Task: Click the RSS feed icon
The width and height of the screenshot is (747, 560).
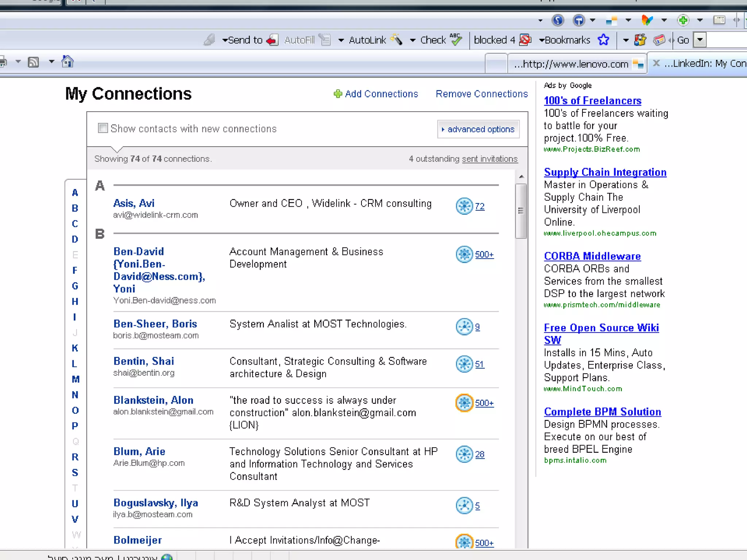Action: point(33,62)
